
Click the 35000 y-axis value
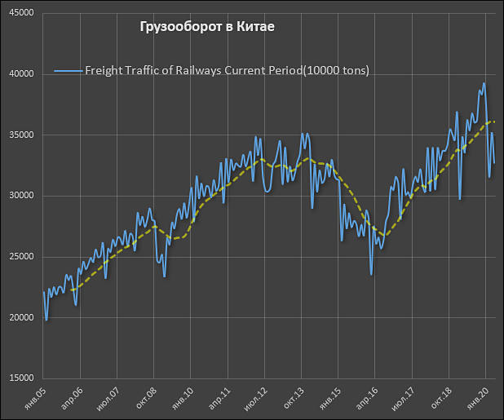click(20, 135)
